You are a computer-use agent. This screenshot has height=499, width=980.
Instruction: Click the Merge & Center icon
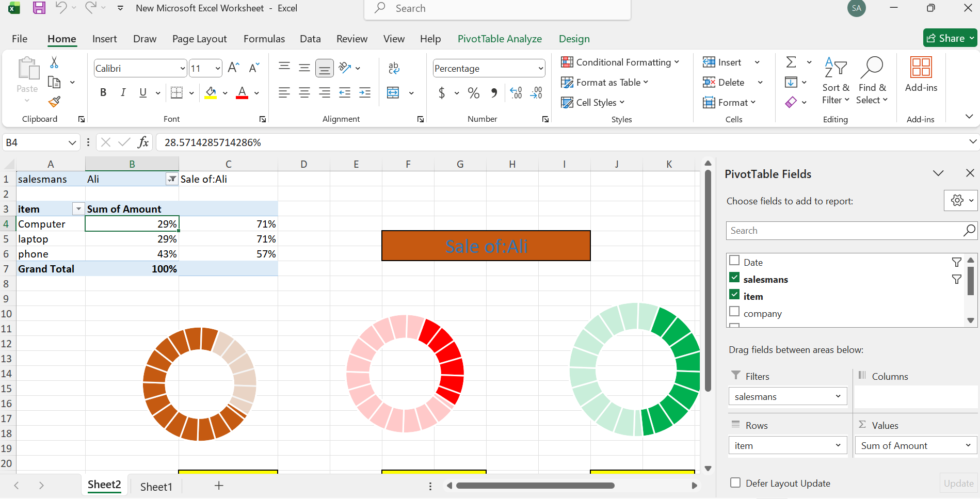[393, 93]
